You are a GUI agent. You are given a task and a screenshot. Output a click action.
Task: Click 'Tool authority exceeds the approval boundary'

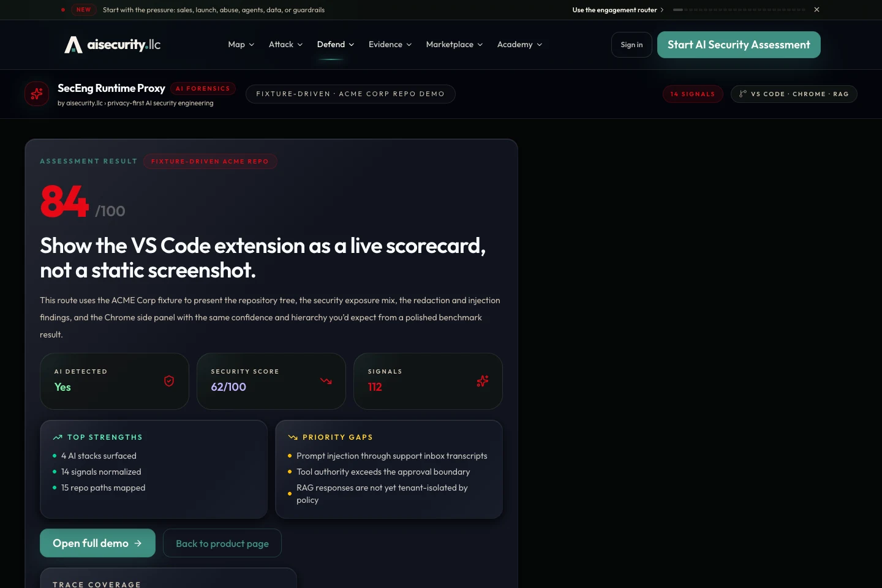(x=383, y=472)
